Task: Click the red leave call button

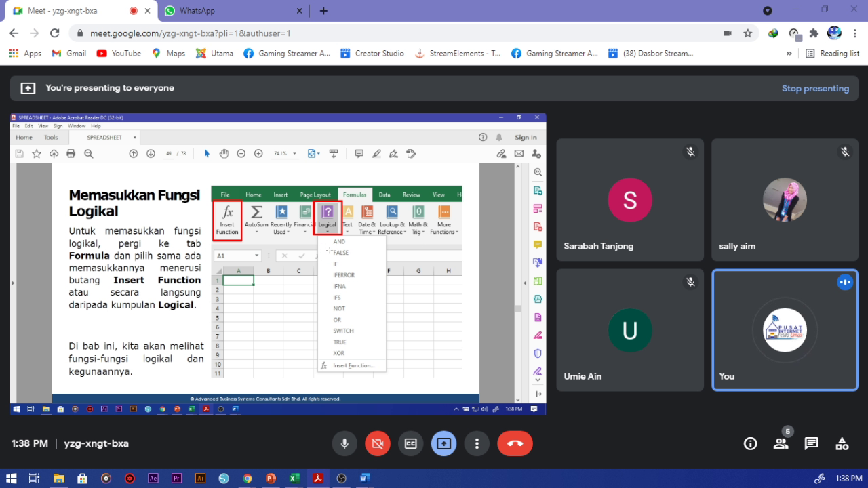Action: point(515,443)
